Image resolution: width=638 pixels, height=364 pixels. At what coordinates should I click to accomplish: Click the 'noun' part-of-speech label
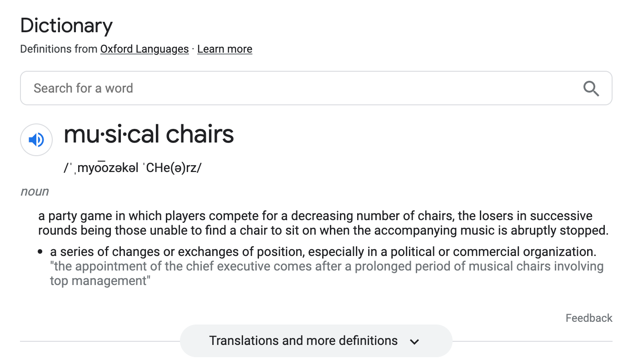(35, 192)
